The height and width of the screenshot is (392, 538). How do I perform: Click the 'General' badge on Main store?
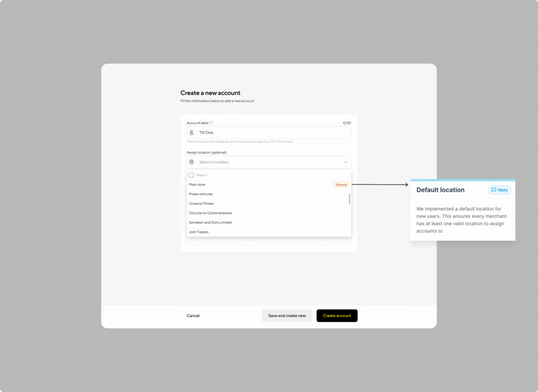(342, 185)
